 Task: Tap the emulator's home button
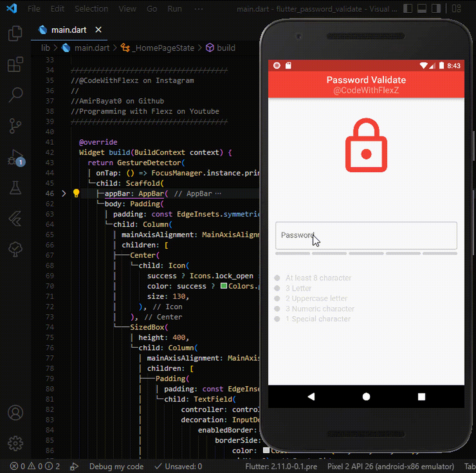tap(366, 396)
